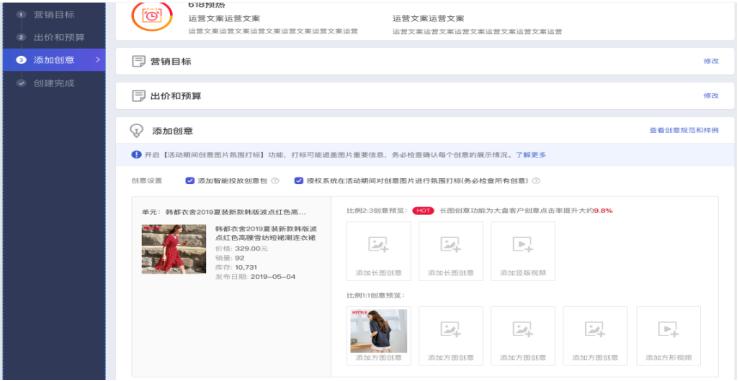Expand the chevron on 添加创意 sidebar item
This screenshot has width=738, height=381.
click(x=98, y=60)
